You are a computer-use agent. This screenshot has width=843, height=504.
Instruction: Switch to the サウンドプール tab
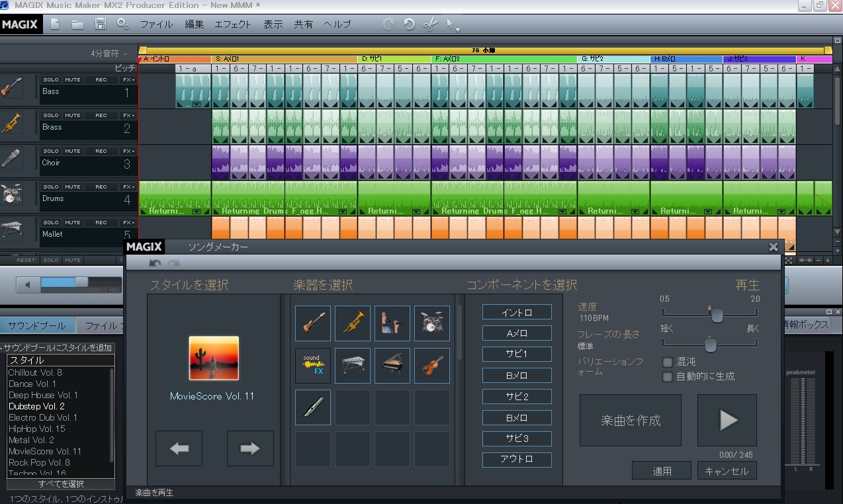[x=37, y=325]
